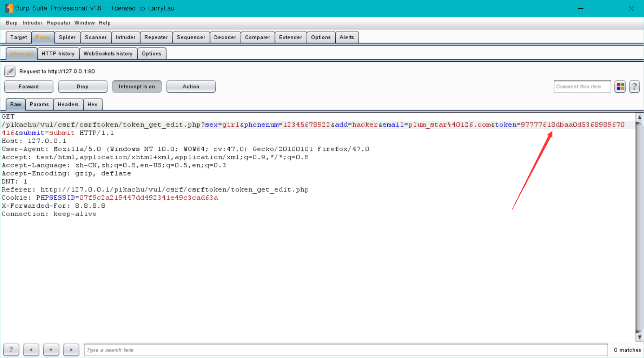The image size is (644, 358).
Task: Open the Help menu
Action: pos(105,23)
